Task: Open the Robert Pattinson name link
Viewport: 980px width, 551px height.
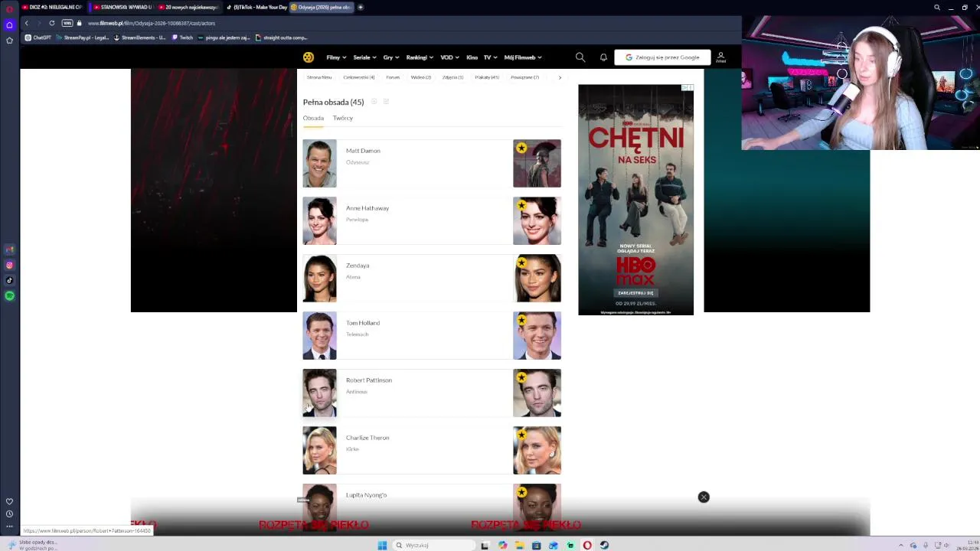Action: [x=369, y=380]
